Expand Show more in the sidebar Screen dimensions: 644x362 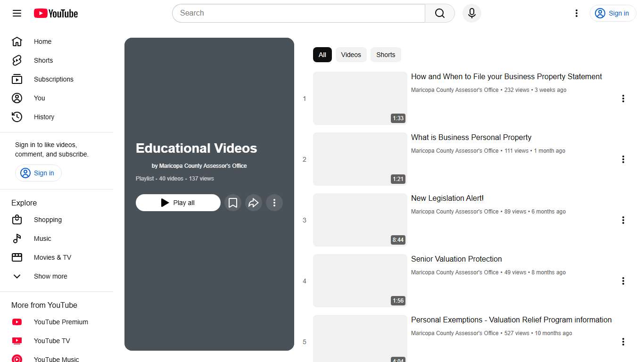(x=50, y=276)
